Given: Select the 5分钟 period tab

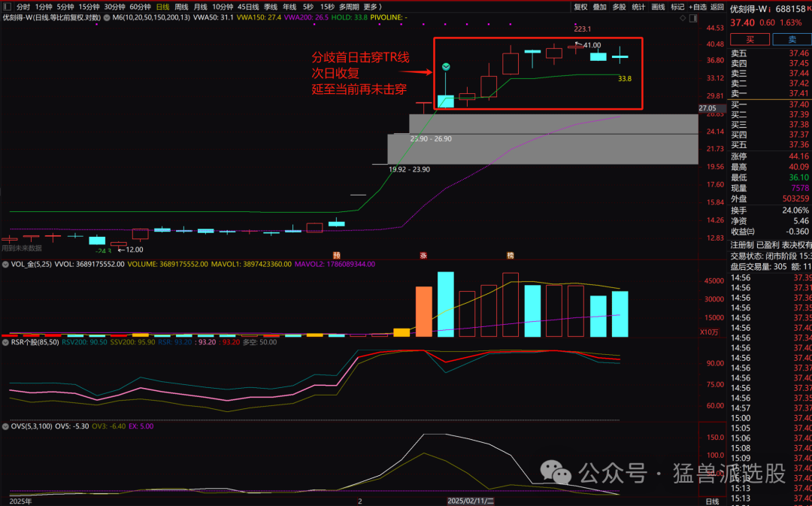Looking at the screenshot, I should click(x=65, y=7).
